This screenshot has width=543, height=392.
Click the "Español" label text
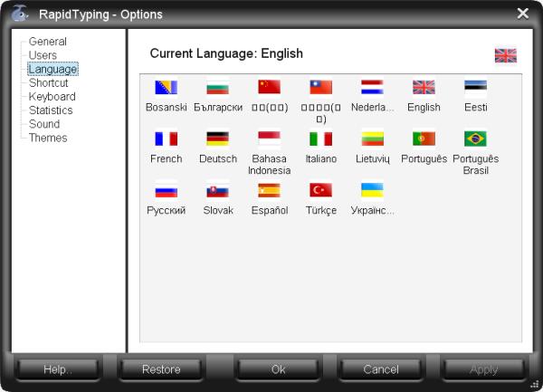tap(270, 211)
